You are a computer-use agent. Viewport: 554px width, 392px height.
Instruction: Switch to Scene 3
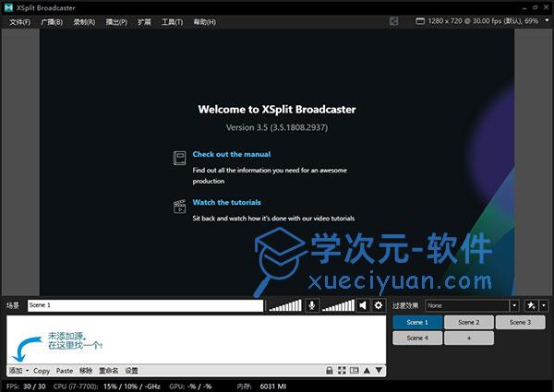[521, 322]
